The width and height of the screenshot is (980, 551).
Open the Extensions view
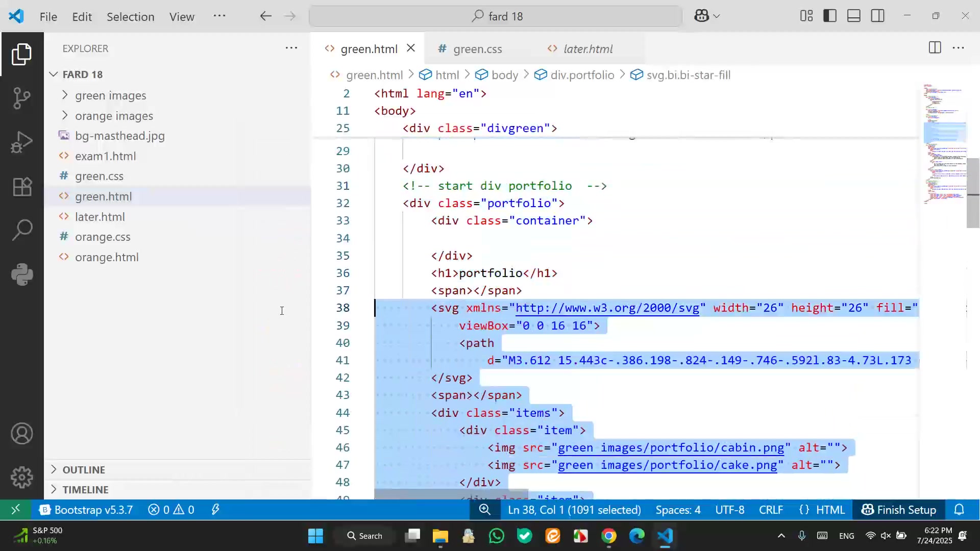pos(21,187)
